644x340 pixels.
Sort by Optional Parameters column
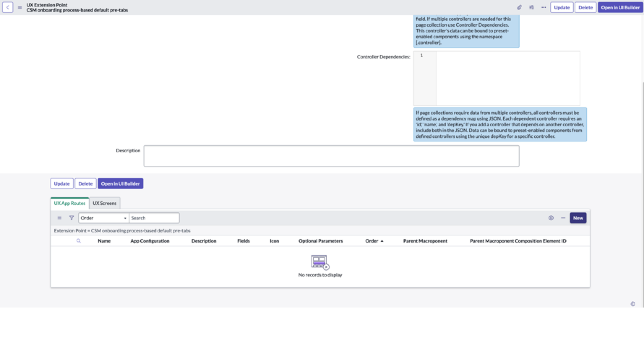click(321, 241)
